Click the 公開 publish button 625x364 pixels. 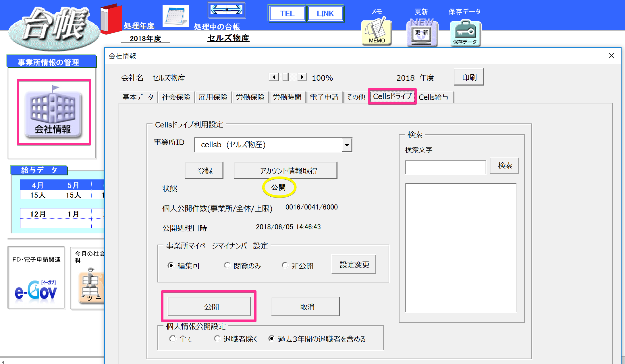tap(209, 307)
